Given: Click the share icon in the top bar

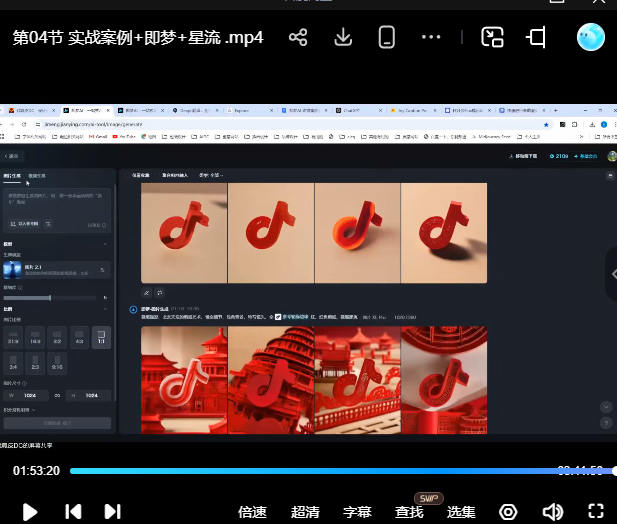Looking at the screenshot, I should coord(298,38).
